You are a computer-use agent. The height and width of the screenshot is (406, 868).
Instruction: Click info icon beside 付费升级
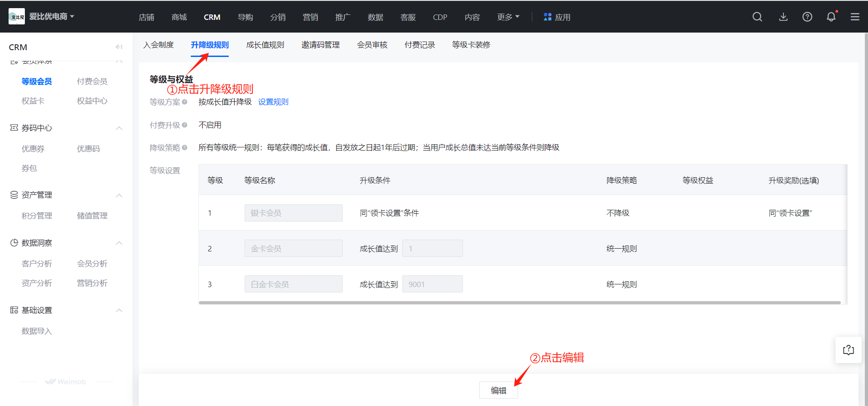click(x=184, y=125)
